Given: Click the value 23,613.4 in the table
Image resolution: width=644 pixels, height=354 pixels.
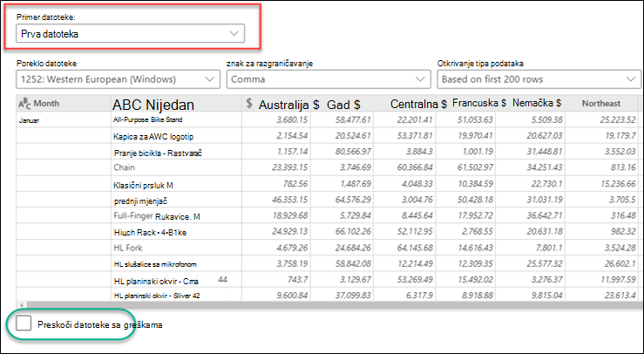Looking at the screenshot, I should pos(620,296).
